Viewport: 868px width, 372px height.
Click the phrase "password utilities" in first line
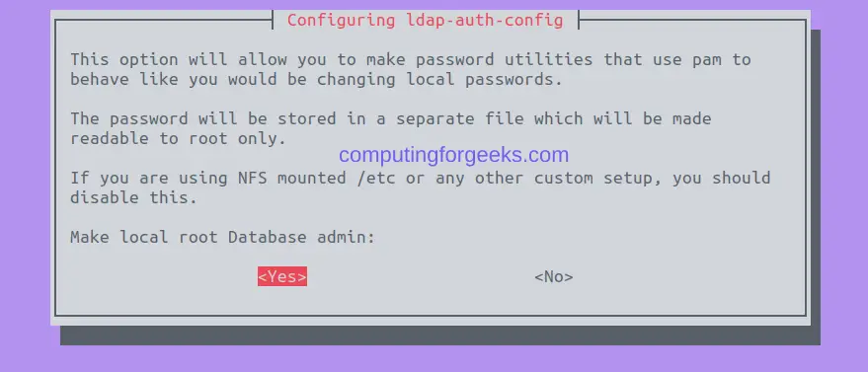[504, 59]
